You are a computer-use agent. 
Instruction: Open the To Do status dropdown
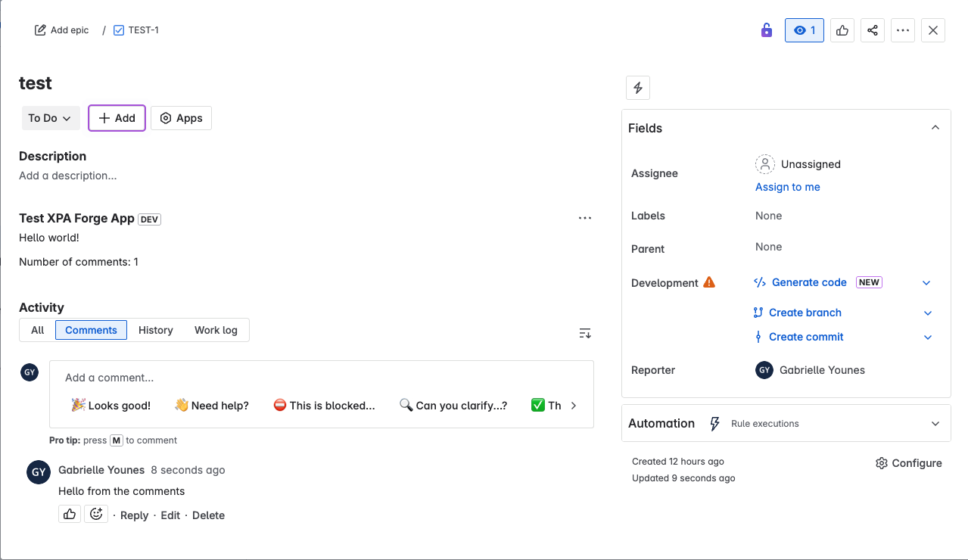(50, 118)
